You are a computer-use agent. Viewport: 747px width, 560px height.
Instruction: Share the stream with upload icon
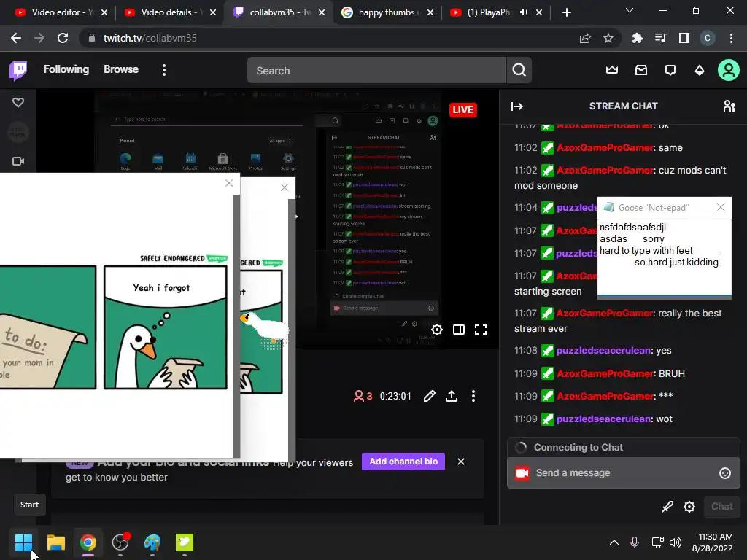pyautogui.click(x=451, y=396)
